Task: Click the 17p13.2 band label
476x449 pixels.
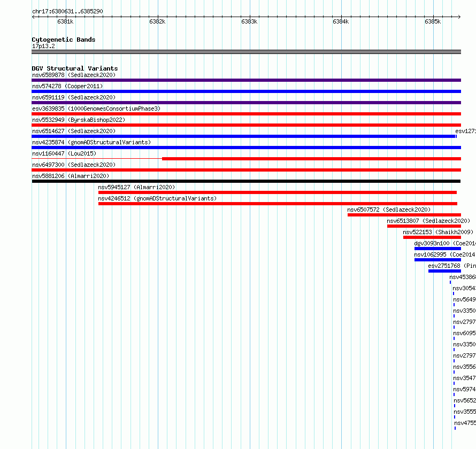Action: pos(43,46)
